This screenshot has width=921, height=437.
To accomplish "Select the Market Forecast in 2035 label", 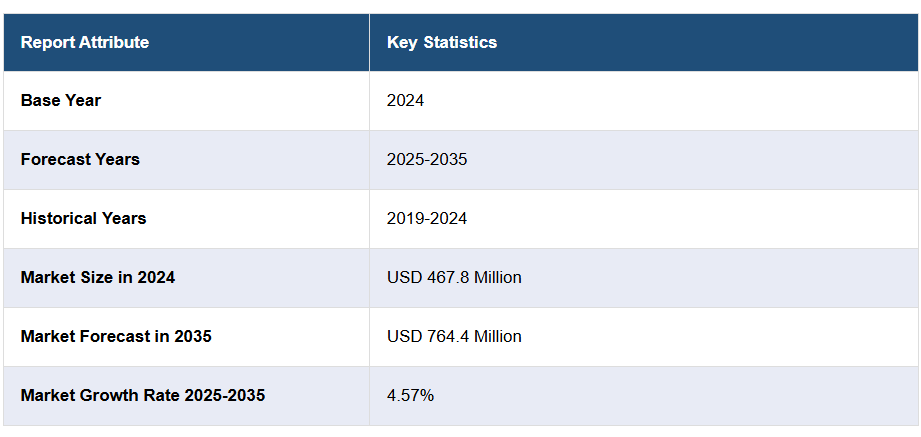I will coord(116,336).
